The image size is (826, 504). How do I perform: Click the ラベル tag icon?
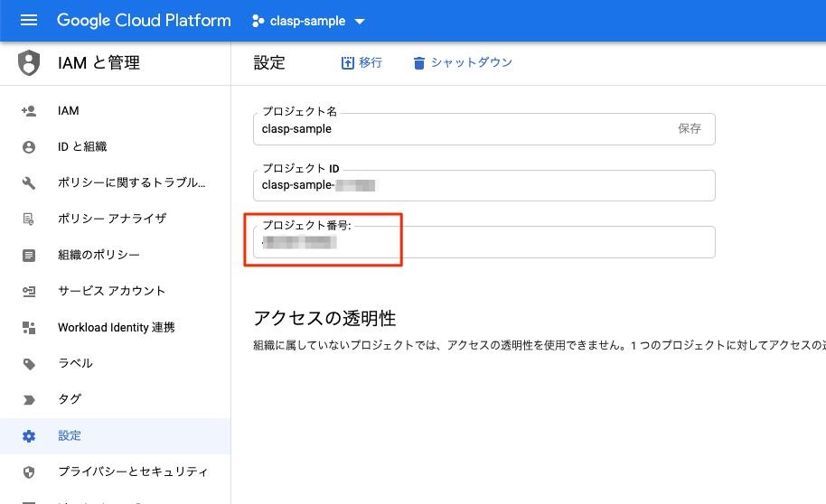(29, 364)
